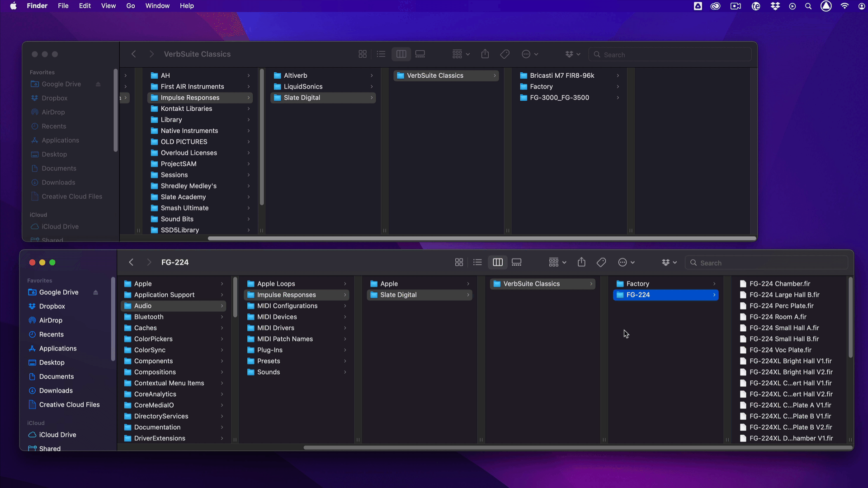Open the Edit menu
This screenshot has height=488, width=868.
(85, 6)
